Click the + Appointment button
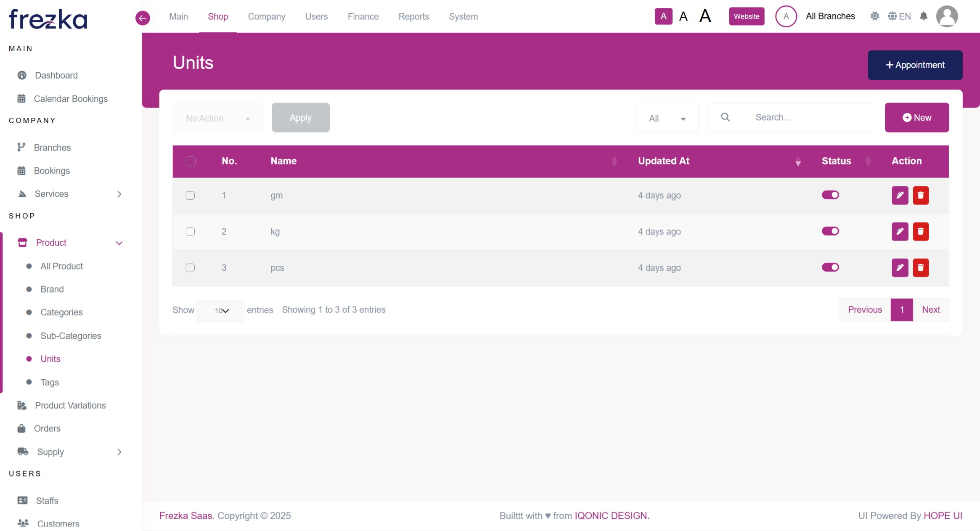This screenshot has width=980, height=531. (915, 65)
